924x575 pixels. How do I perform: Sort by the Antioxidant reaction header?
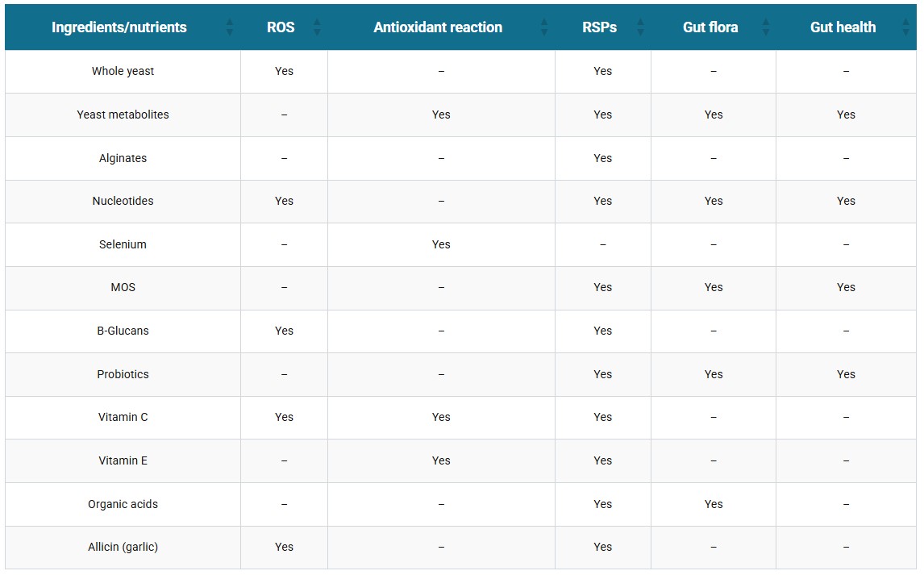438,27
